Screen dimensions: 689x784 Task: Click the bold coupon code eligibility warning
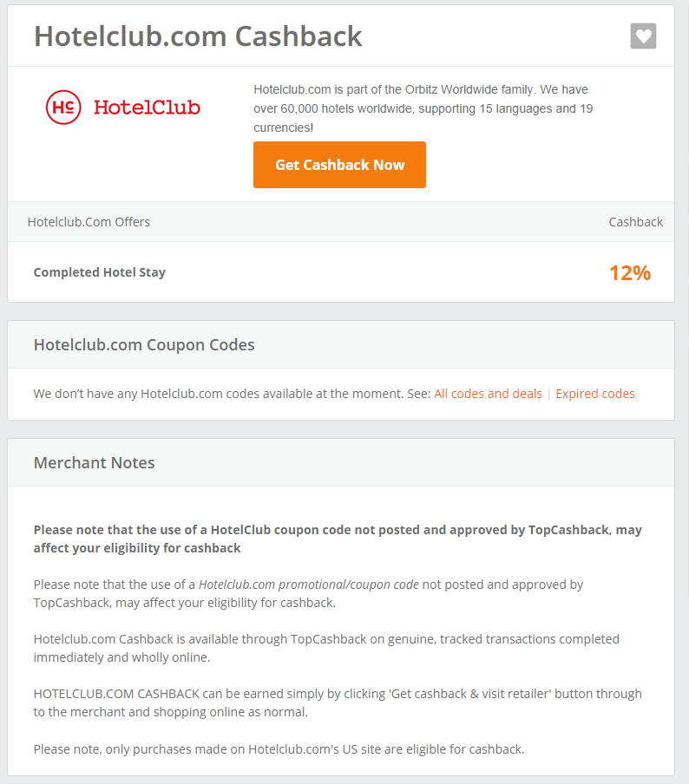[x=338, y=539]
